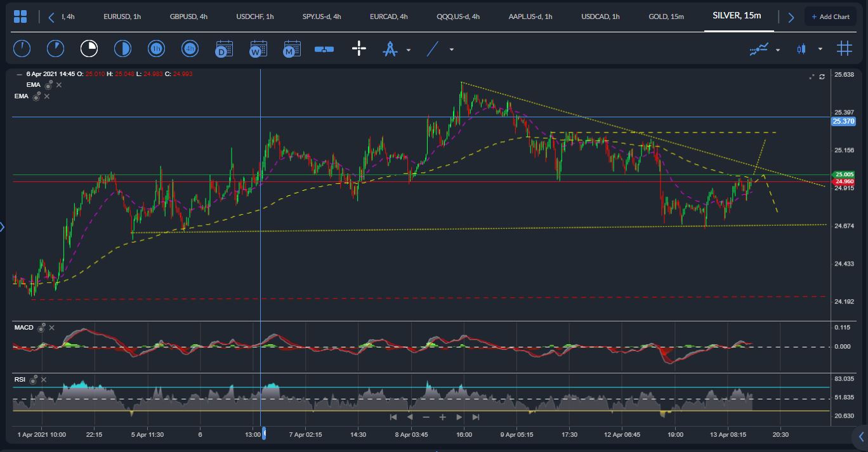Switch to the 4h timeframe icon
868x452 pixels.
(190, 49)
